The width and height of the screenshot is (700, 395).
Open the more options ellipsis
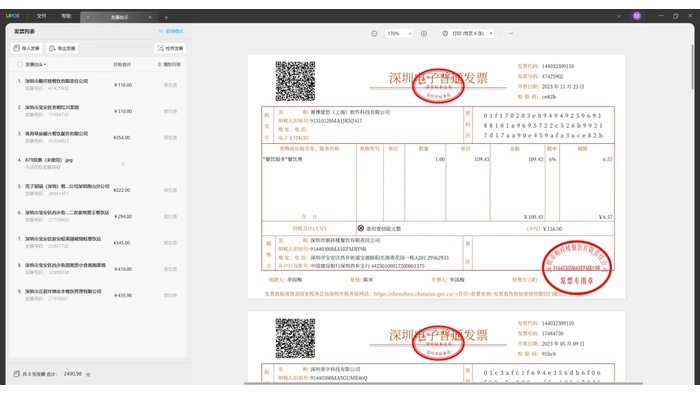click(x=511, y=33)
